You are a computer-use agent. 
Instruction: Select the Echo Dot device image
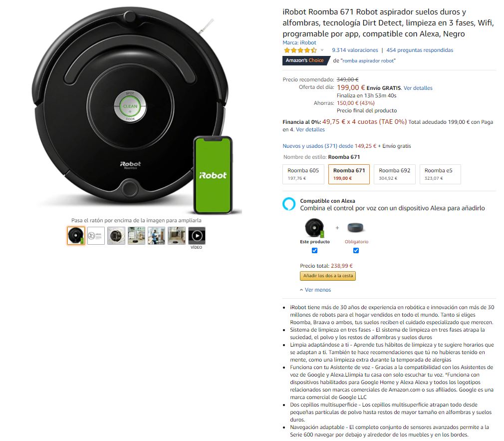point(355,228)
